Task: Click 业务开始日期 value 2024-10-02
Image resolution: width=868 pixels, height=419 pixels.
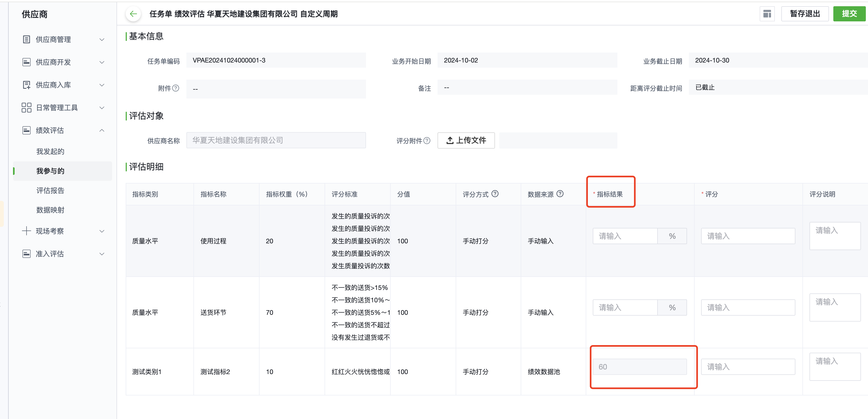Action: click(461, 60)
